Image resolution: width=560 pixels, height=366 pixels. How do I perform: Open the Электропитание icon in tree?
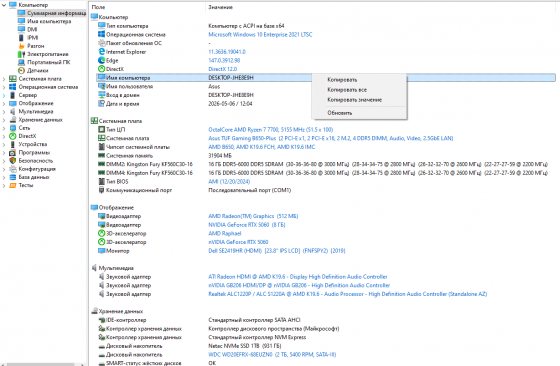point(21,54)
